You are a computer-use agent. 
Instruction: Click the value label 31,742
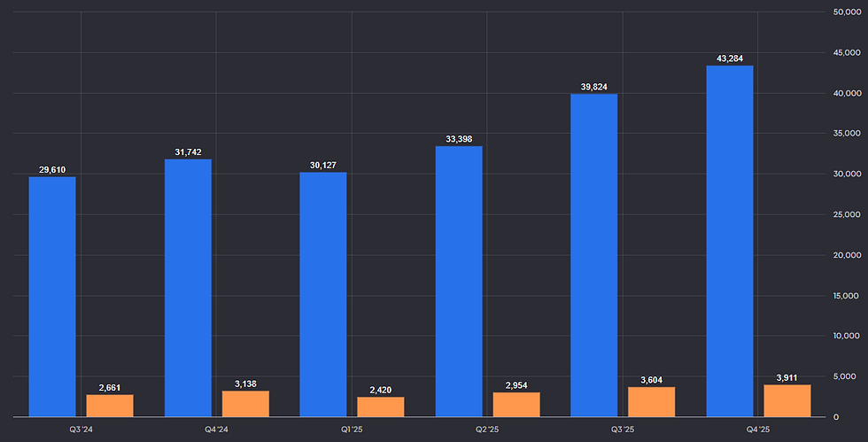[x=188, y=152]
